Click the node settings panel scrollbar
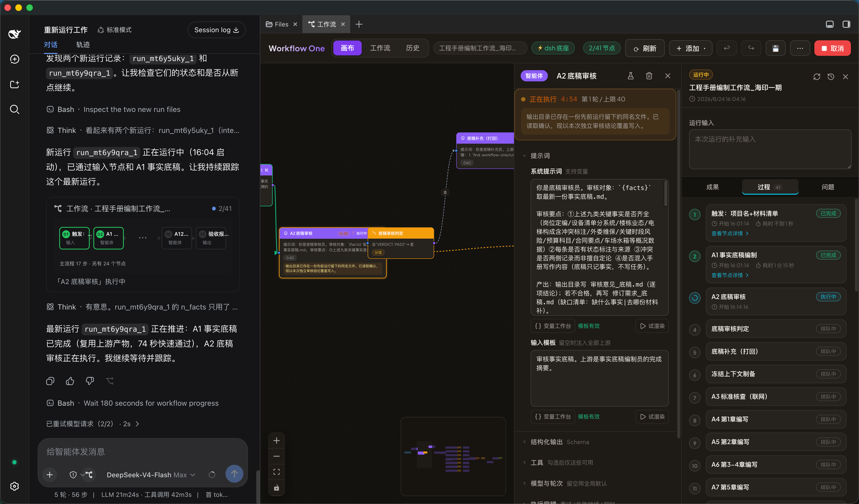The image size is (859, 504). (x=678, y=264)
